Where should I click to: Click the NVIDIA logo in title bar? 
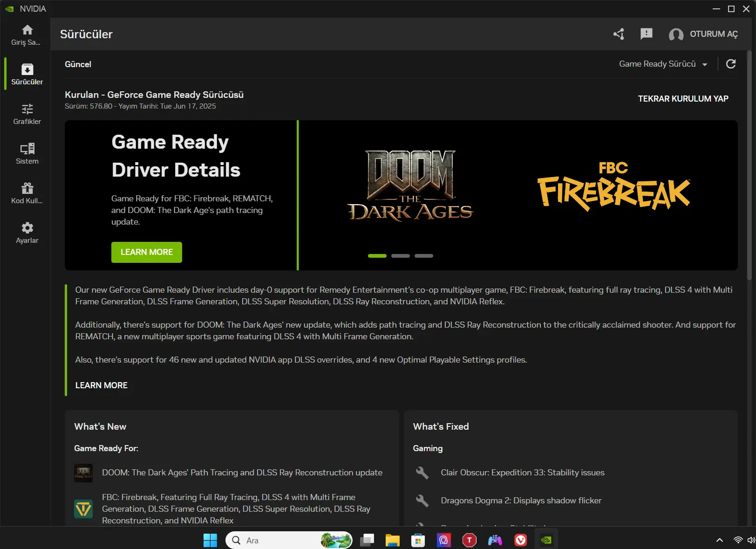(9, 9)
